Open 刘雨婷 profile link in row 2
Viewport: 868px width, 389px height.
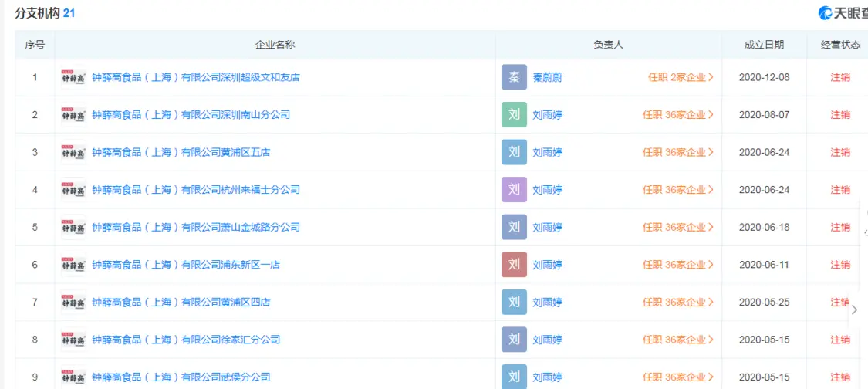[x=548, y=115]
